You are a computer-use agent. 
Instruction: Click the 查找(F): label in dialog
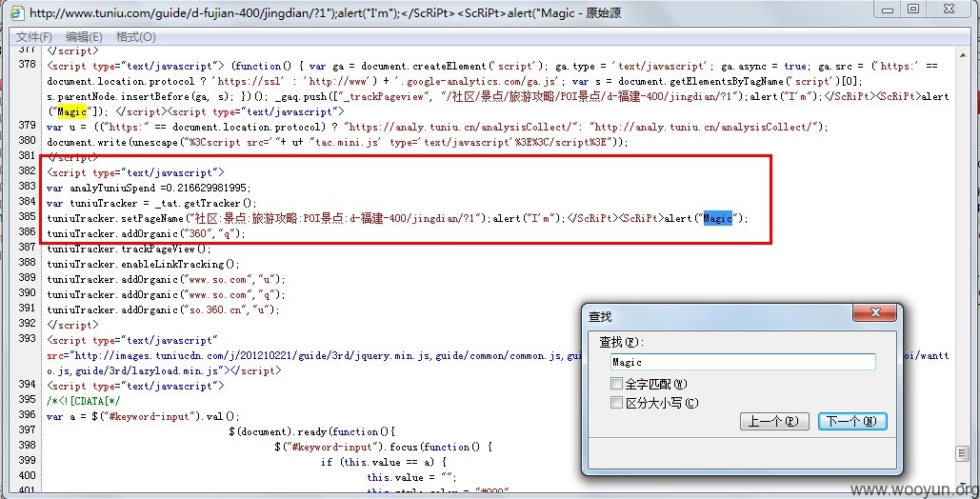coord(621,342)
